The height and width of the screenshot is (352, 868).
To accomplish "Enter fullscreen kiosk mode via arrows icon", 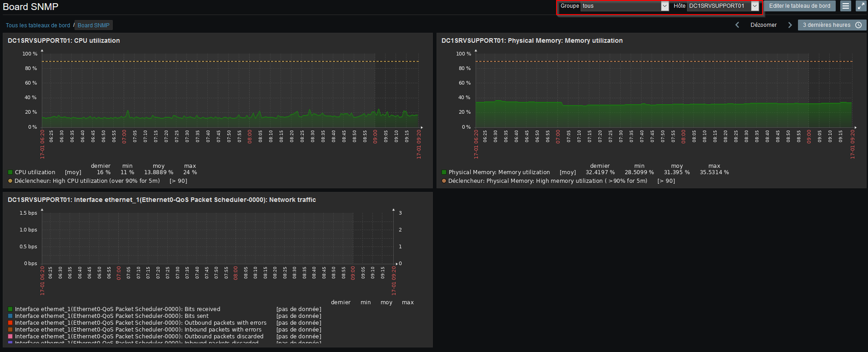I will (x=861, y=6).
